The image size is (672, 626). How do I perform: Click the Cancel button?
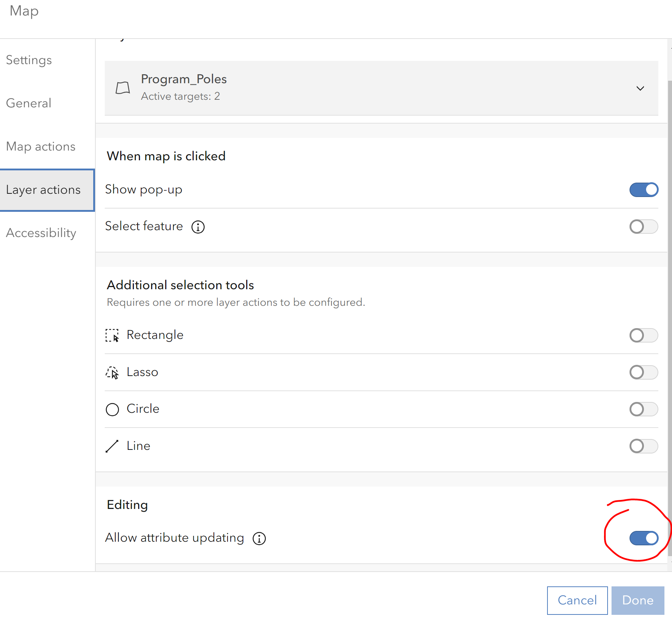[577, 600]
